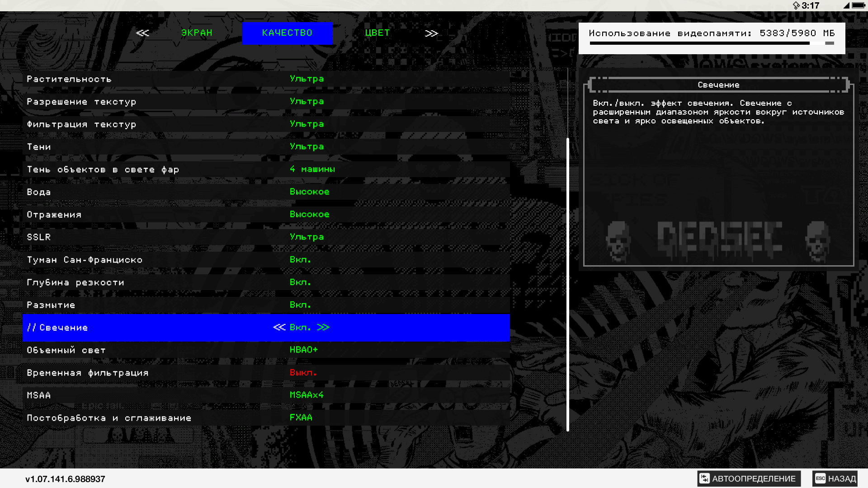Toggle Туман Сан-Франциско Вкл. setting
868x488 pixels.
point(300,260)
